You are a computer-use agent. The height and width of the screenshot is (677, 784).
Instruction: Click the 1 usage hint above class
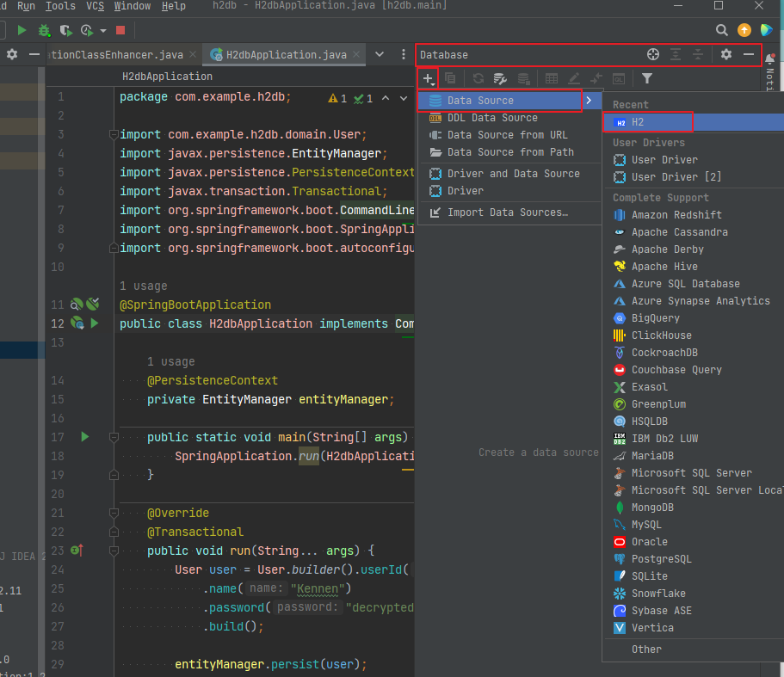[x=144, y=286]
